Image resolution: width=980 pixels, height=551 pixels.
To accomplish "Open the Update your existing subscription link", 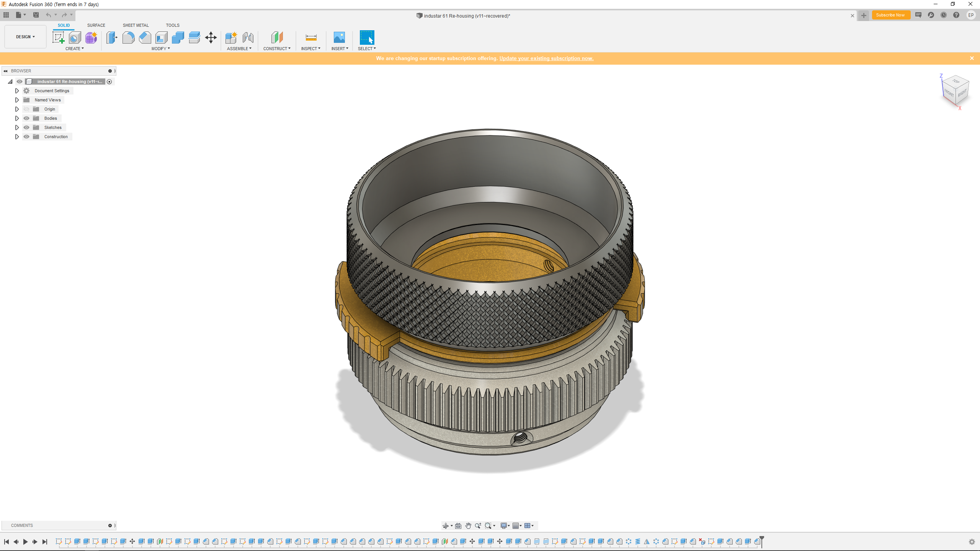I will [546, 58].
